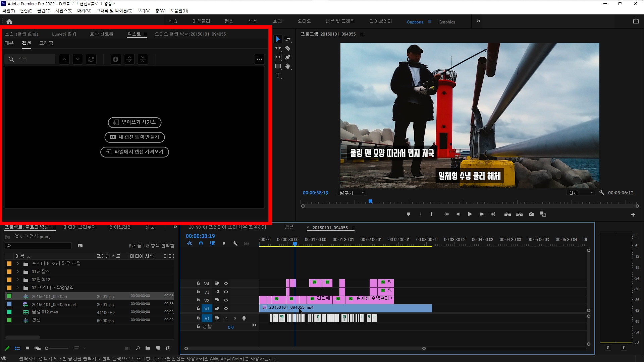The width and height of the screenshot is (644, 362).
Task: Open the 전체 playback resolution dropdown
Action: [x=581, y=193]
